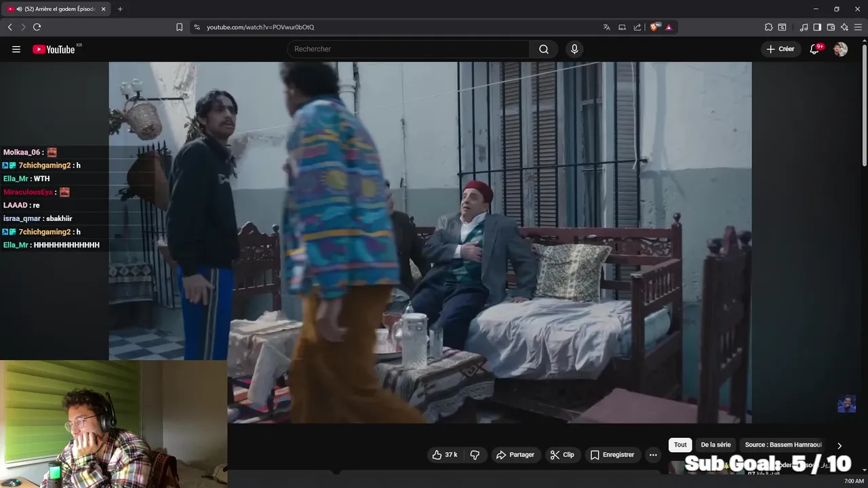The width and height of the screenshot is (868, 488).
Task: Open site settings icon in address bar
Action: [x=197, y=27]
